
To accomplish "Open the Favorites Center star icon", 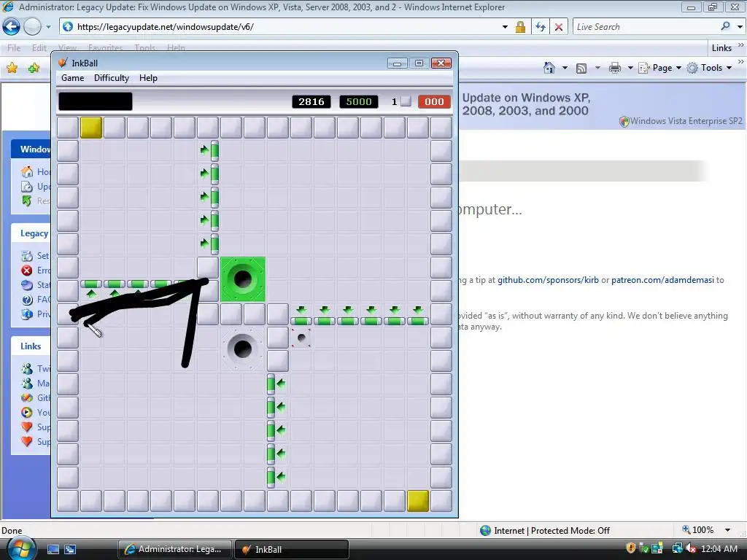I will click(12, 68).
